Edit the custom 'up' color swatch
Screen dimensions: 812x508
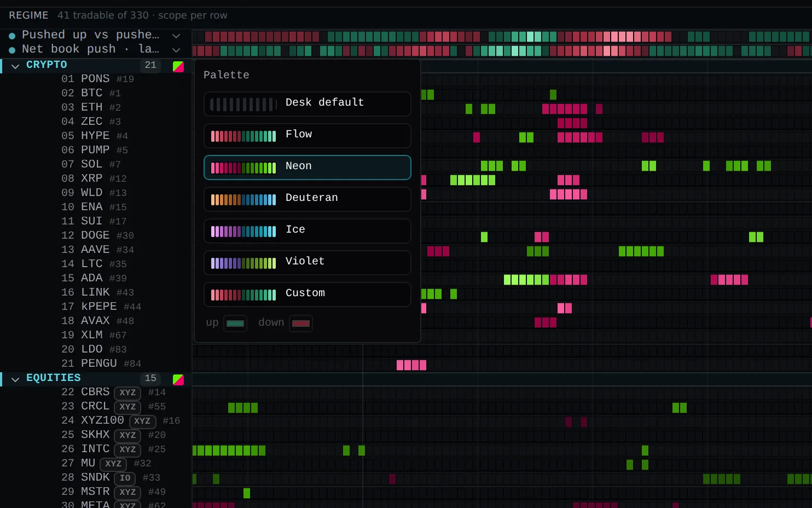pyautogui.click(x=235, y=324)
